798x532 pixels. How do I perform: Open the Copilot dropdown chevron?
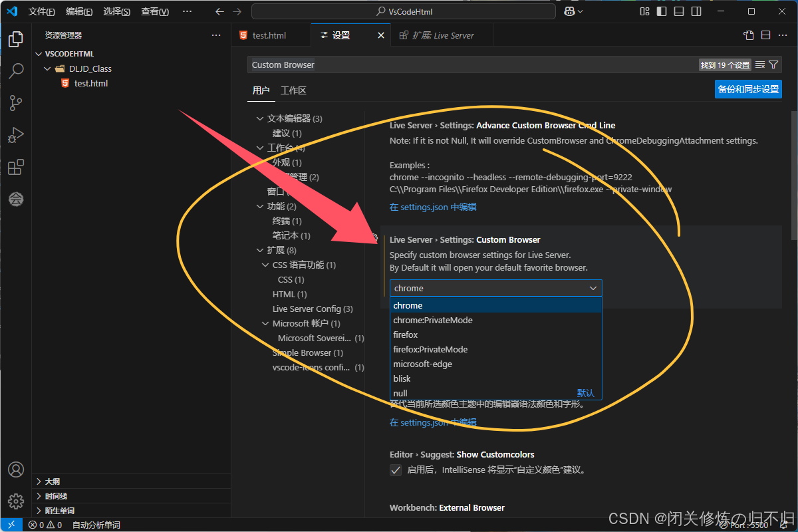[581, 11]
